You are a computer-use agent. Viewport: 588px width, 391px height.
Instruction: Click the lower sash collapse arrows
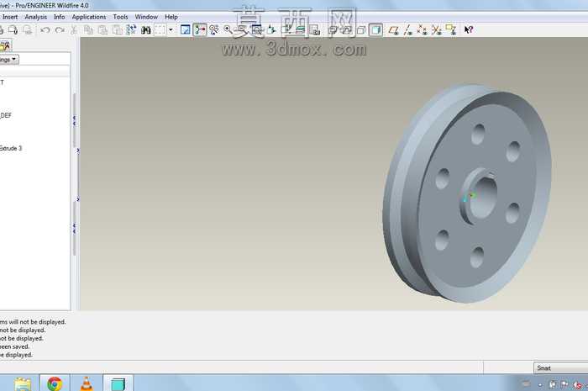point(74,228)
